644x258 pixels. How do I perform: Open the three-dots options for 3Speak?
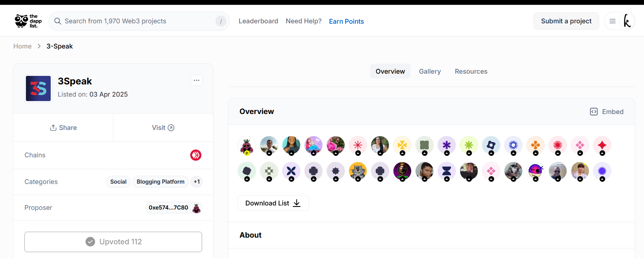click(x=197, y=80)
